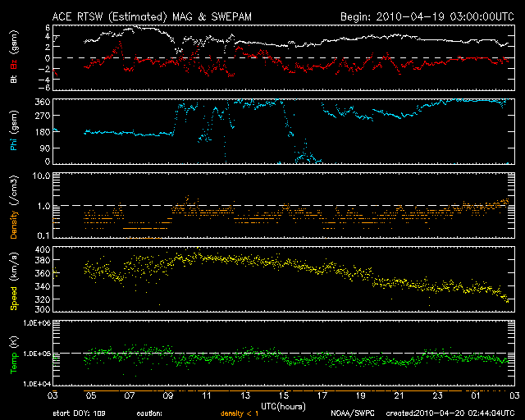Click the '270' tick on the Phi axis
Viewport: 525px width, 420px height.
tap(43, 116)
